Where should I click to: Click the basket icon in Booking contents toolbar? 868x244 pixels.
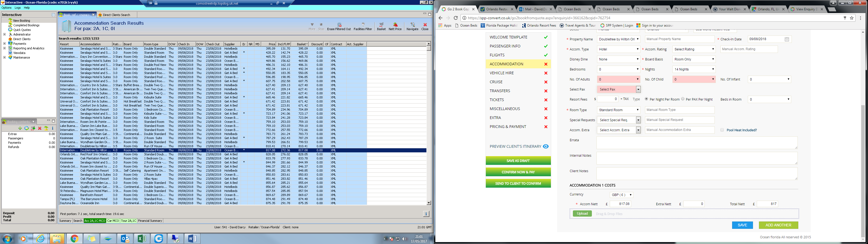pos(33,129)
